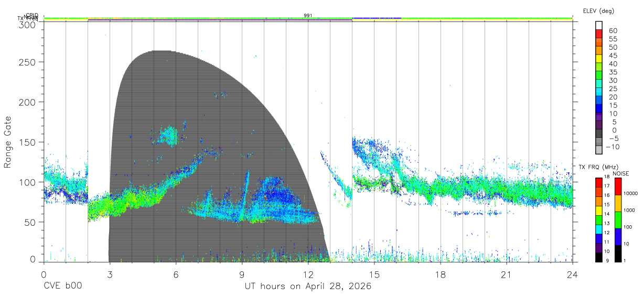Click the 6 tick on UT hours axis
Screen dimensions: 644x297
point(176,275)
